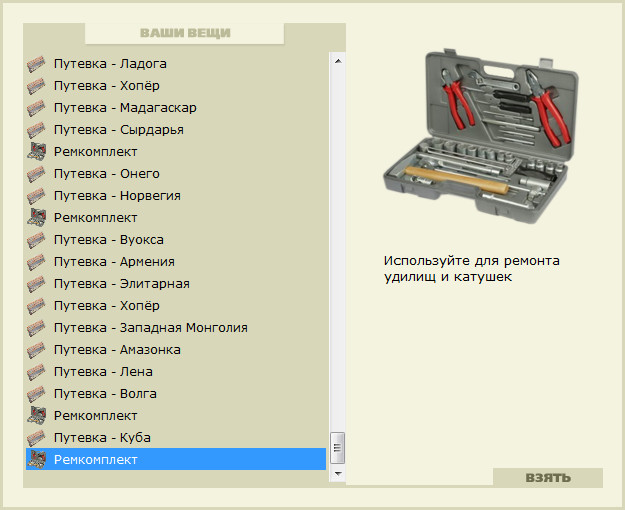
Task: Select Путевка - Хопёр listed right after Элитарная
Action: tap(176, 306)
